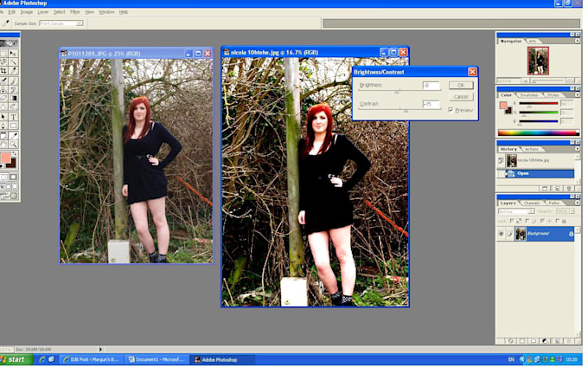Toggle Lock position checkbox
The height and width of the screenshot is (368, 588).
click(542, 221)
